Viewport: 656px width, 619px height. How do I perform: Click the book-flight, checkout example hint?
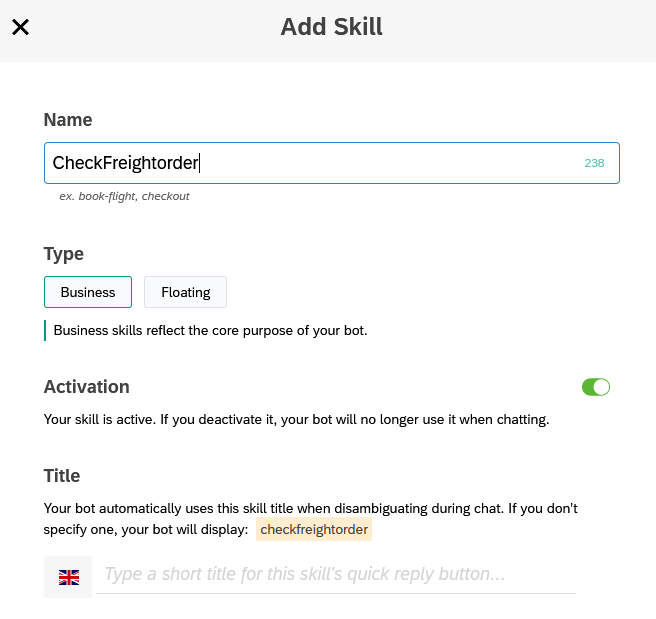[x=124, y=196]
